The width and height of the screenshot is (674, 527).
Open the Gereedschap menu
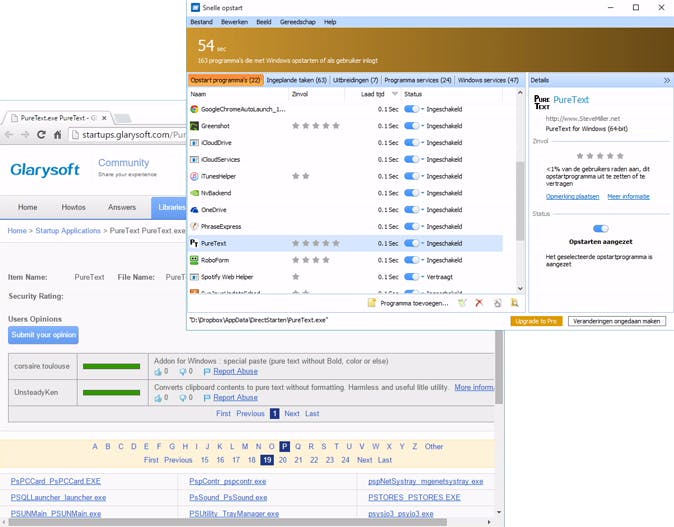point(297,22)
